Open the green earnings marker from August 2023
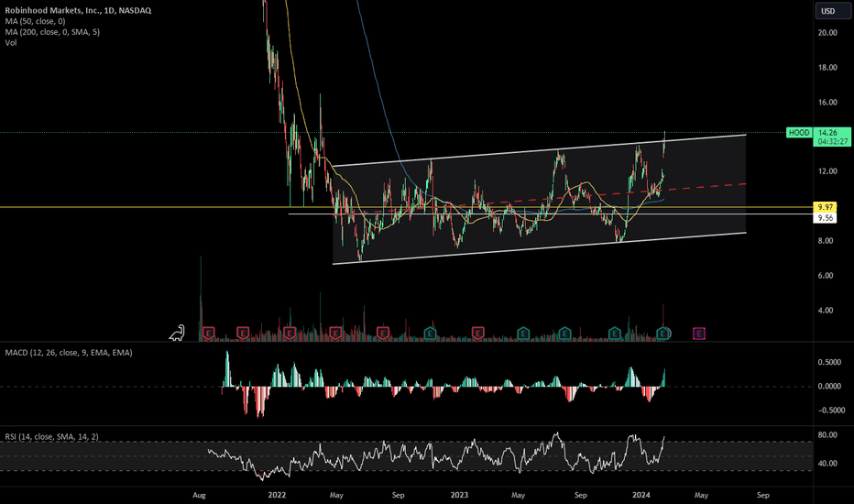 click(564, 333)
